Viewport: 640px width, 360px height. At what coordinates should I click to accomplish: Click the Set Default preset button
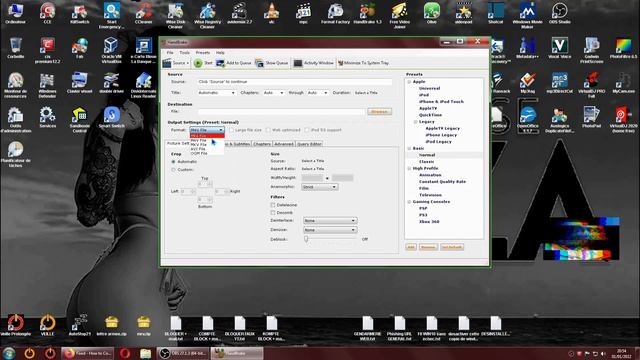(452, 247)
